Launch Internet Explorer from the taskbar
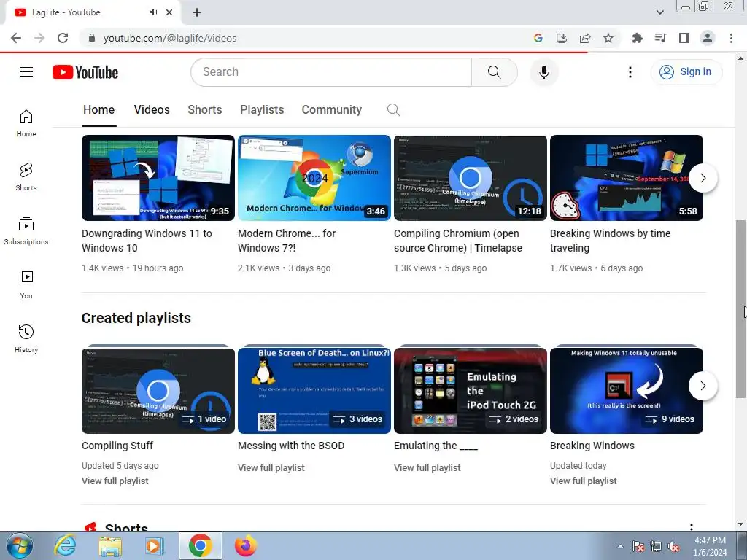747x560 pixels. (65, 545)
